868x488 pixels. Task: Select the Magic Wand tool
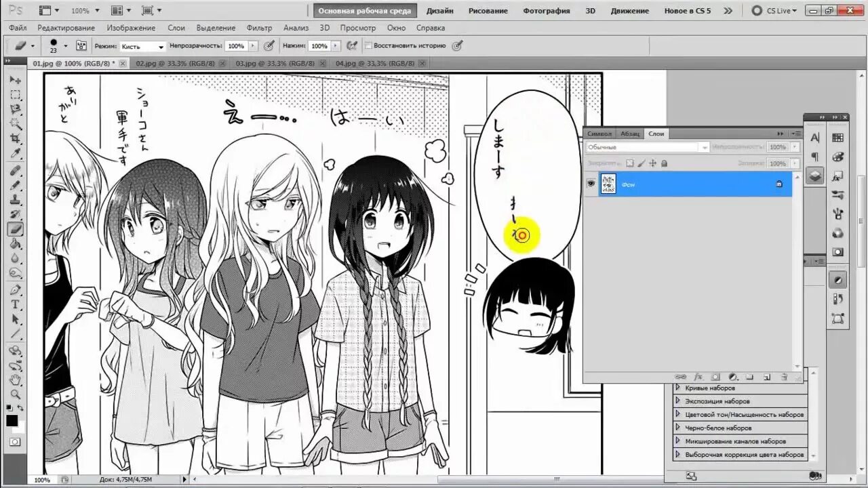pyautogui.click(x=15, y=123)
